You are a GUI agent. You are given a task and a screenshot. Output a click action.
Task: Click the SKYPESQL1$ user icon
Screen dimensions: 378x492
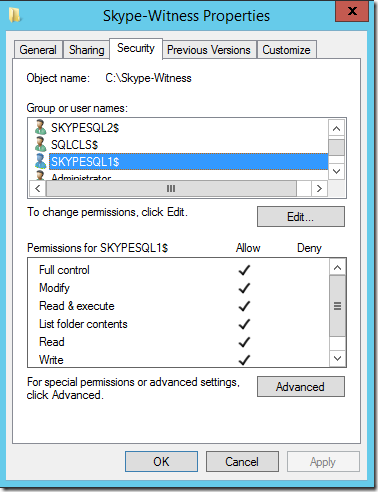click(x=40, y=161)
